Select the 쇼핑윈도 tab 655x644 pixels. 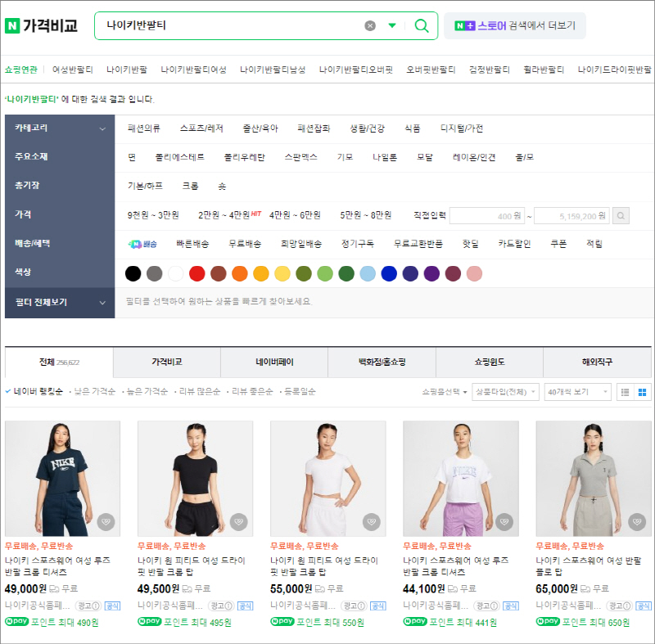tap(490, 363)
